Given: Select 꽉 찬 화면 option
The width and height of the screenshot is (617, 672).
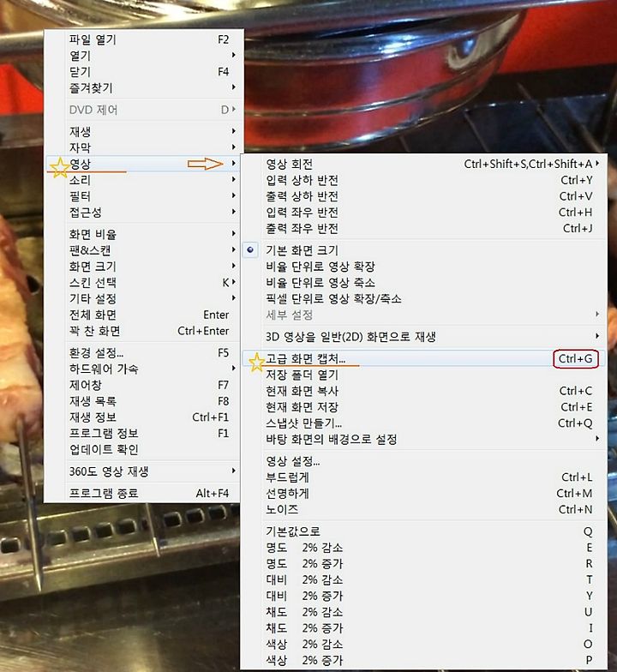Looking at the screenshot, I should (144, 331).
